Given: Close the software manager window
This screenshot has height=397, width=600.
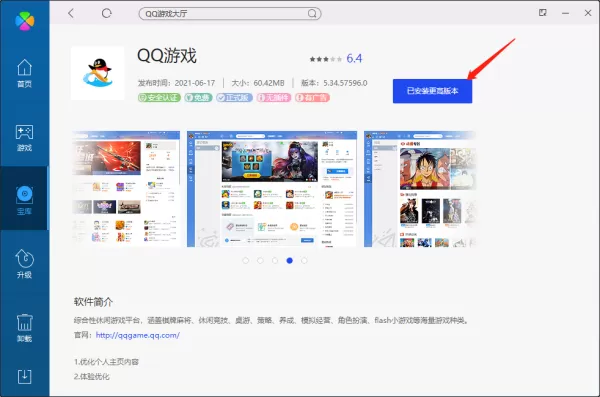Looking at the screenshot, I should [588, 13].
